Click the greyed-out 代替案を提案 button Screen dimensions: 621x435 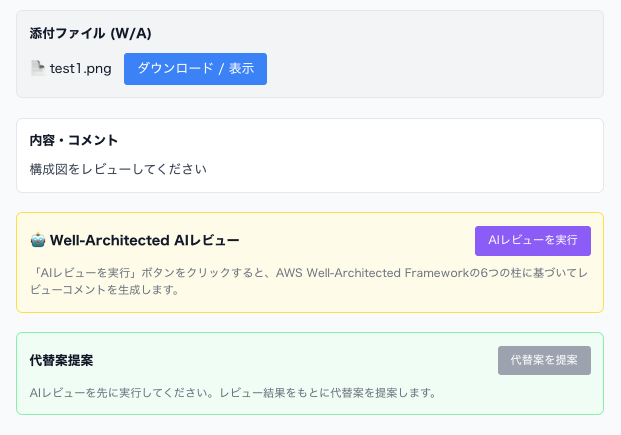(544, 360)
